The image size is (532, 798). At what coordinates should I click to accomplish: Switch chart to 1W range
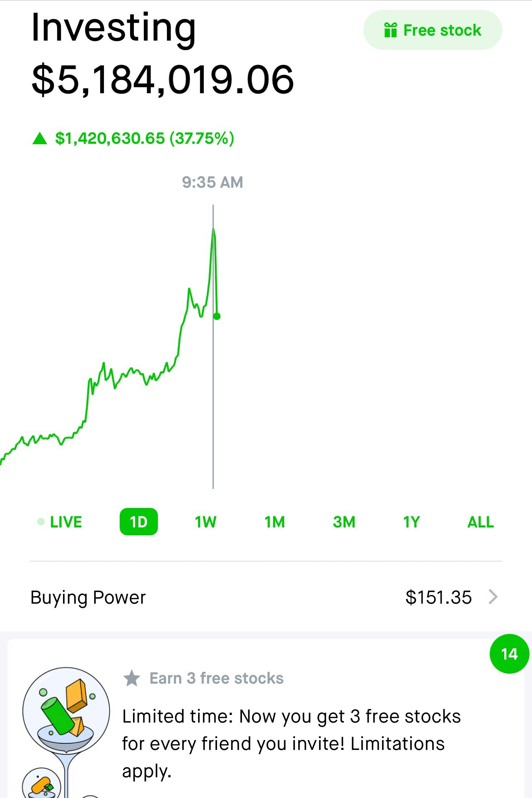click(x=206, y=522)
